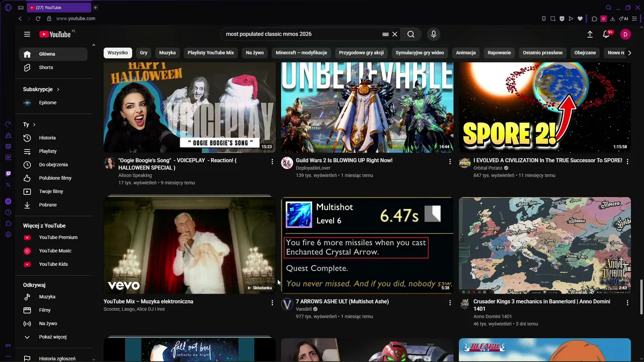
Task: Clear the search query with the X
Action: [x=395, y=34]
